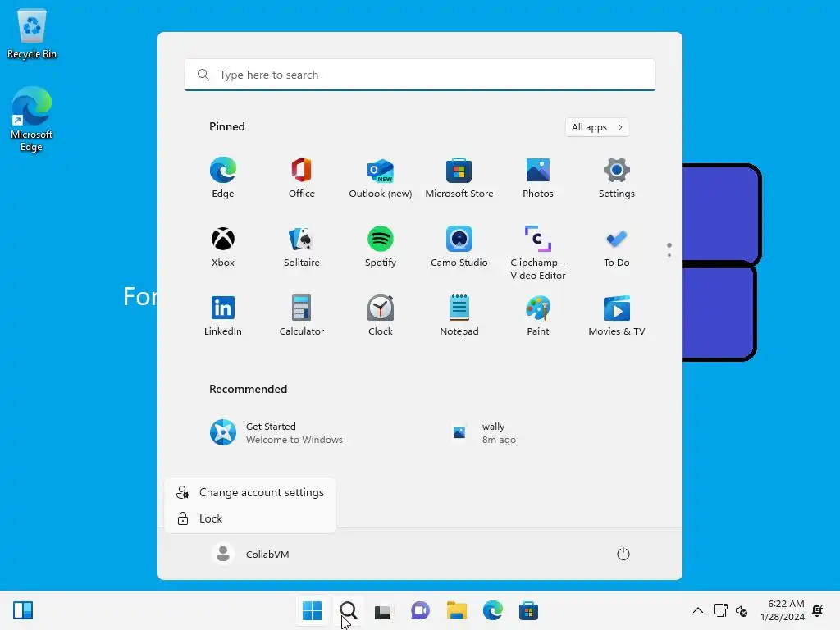Screen dimensions: 840x630
Task: Launch the Photos app
Action: coord(538,178)
